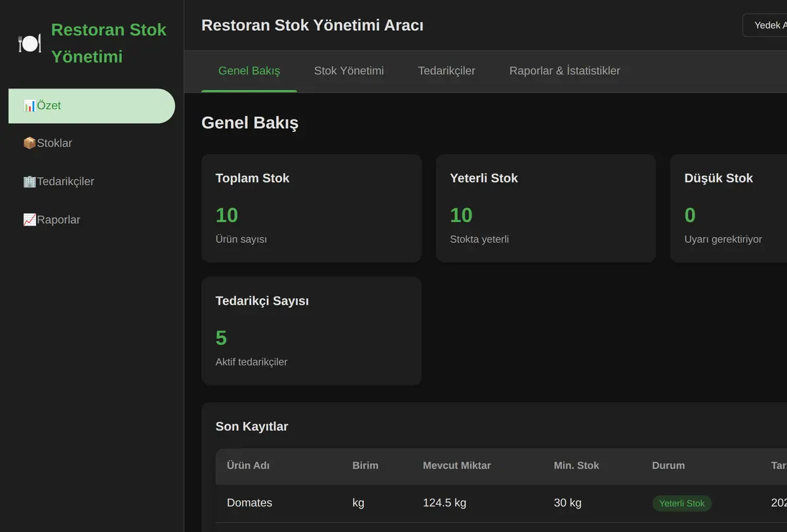The height and width of the screenshot is (532, 787).
Task: Click the Ürün Adı column header
Action: [249, 466]
